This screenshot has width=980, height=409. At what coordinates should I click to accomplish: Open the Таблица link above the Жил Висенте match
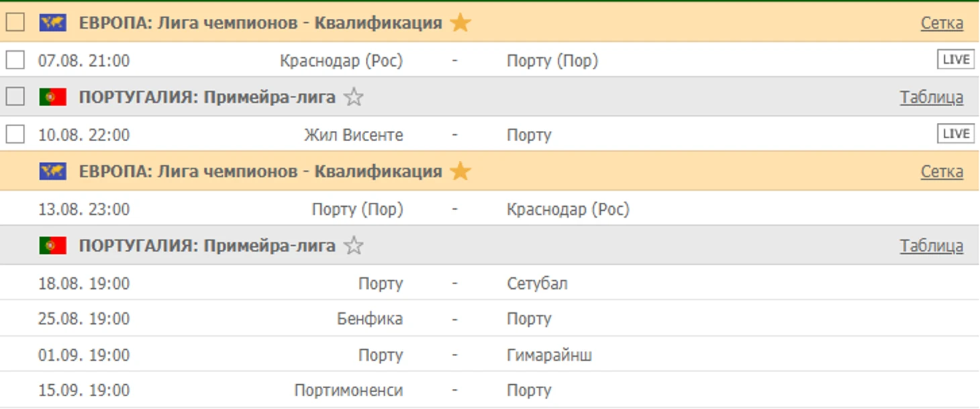pyautogui.click(x=931, y=97)
